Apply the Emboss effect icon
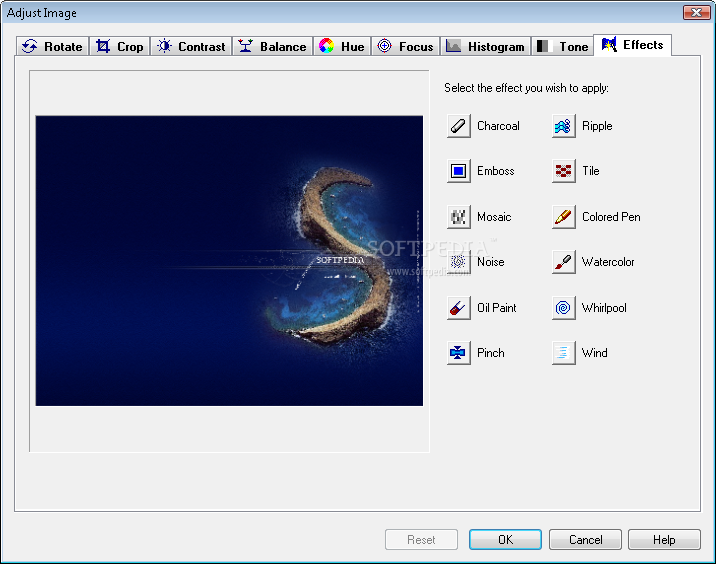The width and height of the screenshot is (716, 564). click(458, 171)
